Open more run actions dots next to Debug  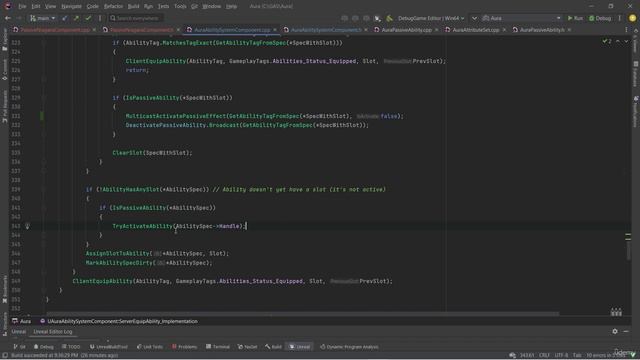click(x=619, y=18)
